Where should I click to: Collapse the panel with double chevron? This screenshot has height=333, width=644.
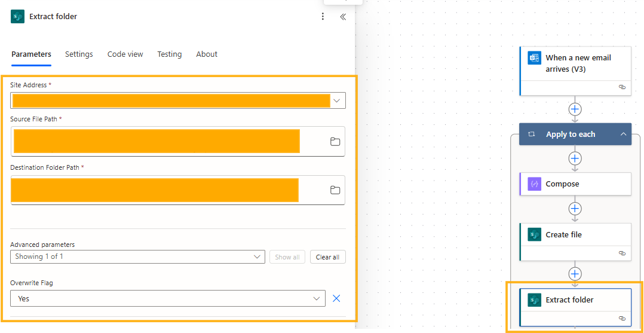coord(343,17)
